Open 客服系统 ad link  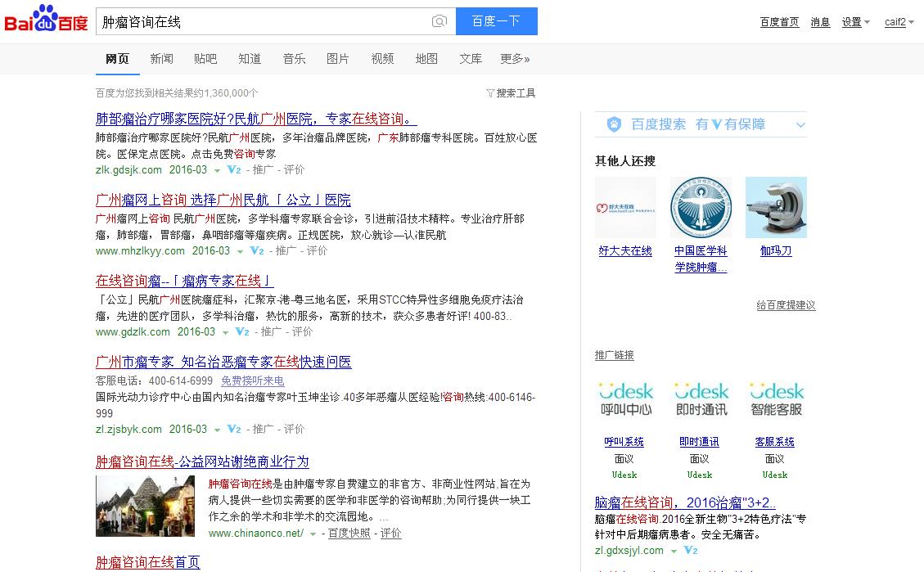[775, 442]
